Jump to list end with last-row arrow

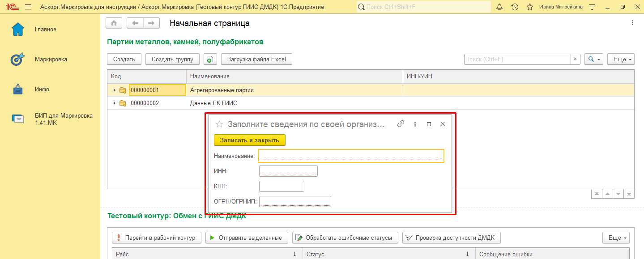[x=629, y=194]
